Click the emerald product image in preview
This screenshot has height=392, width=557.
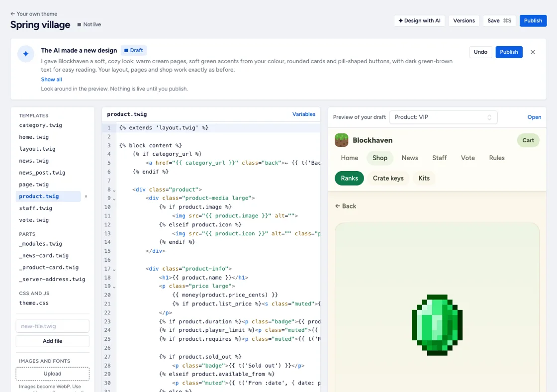[437, 325]
